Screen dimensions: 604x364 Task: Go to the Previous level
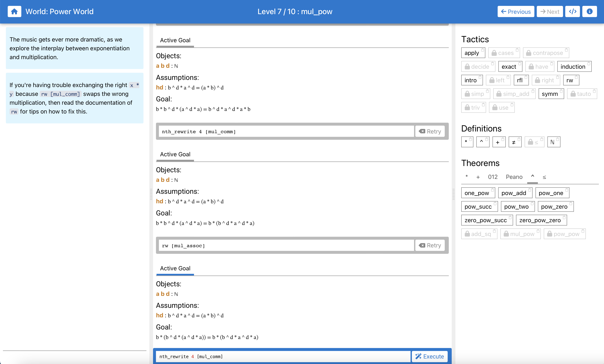516,12
